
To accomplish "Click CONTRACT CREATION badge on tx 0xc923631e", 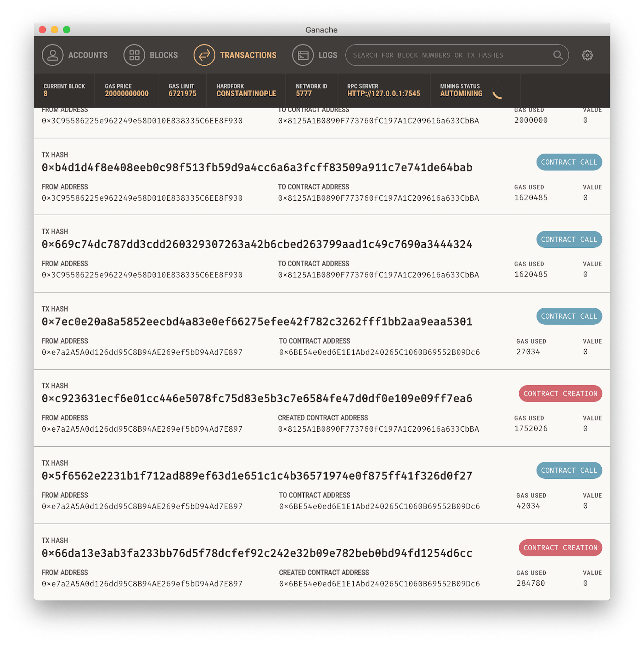I will (x=560, y=394).
